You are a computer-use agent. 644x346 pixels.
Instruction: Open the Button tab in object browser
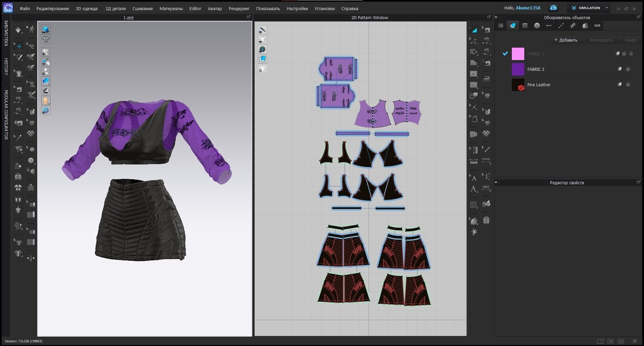tap(537, 26)
